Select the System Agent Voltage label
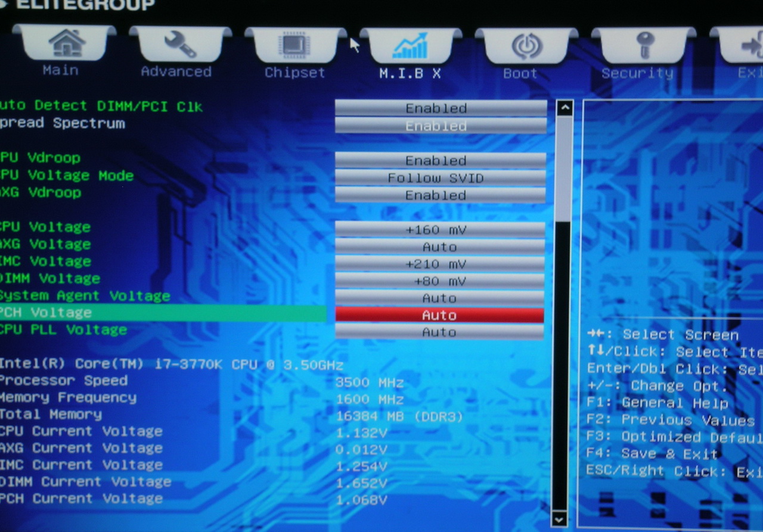 pos(85,296)
